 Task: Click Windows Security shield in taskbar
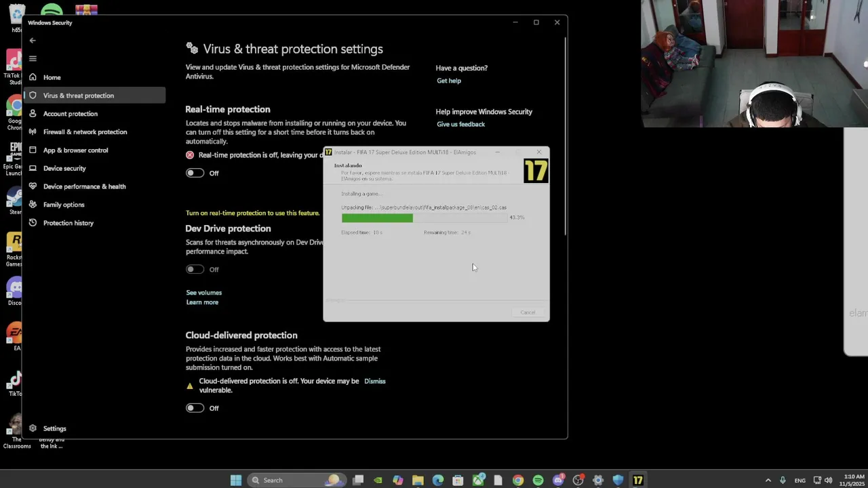(618, 480)
